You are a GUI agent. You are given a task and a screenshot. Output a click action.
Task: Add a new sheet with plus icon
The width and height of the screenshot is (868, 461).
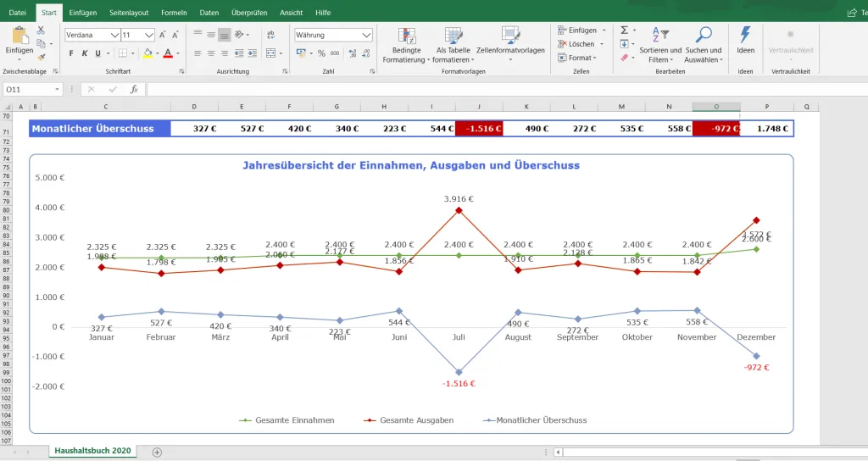pyautogui.click(x=157, y=452)
